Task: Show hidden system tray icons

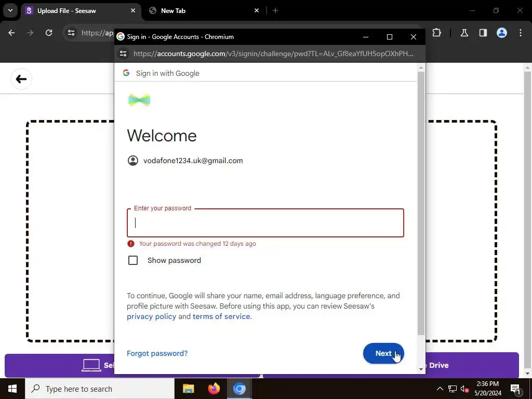Action: (x=440, y=389)
